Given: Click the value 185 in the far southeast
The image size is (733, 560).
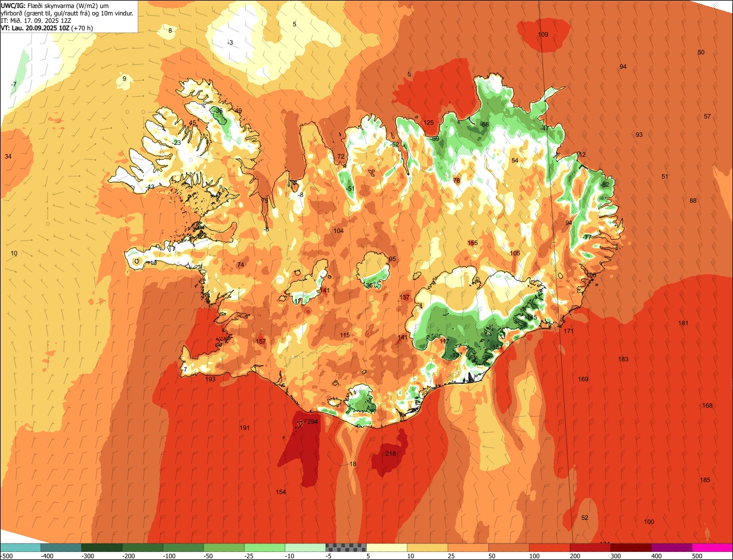Looking at the screenshot, I should pyautogui.click(x=705, y=479).
